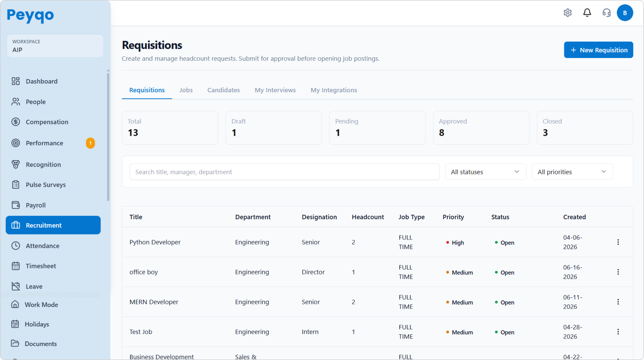Open Dashboard from the sidebar
644x360 pixels.
tap(53, 81)
